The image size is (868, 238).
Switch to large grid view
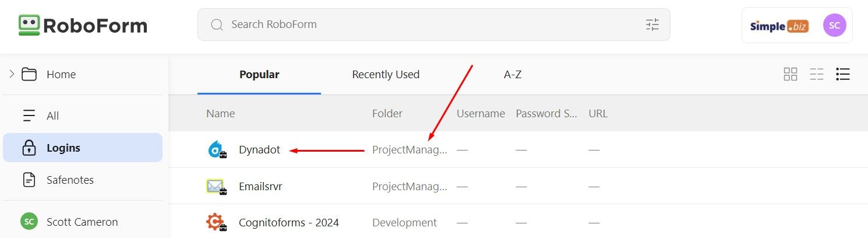[791, 74]
